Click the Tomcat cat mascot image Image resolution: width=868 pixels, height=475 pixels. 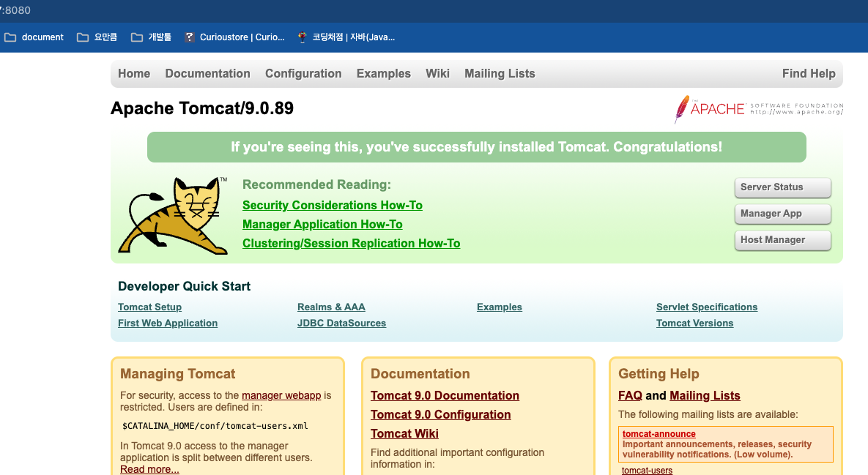pyautogui.click(x=173, y=216)
